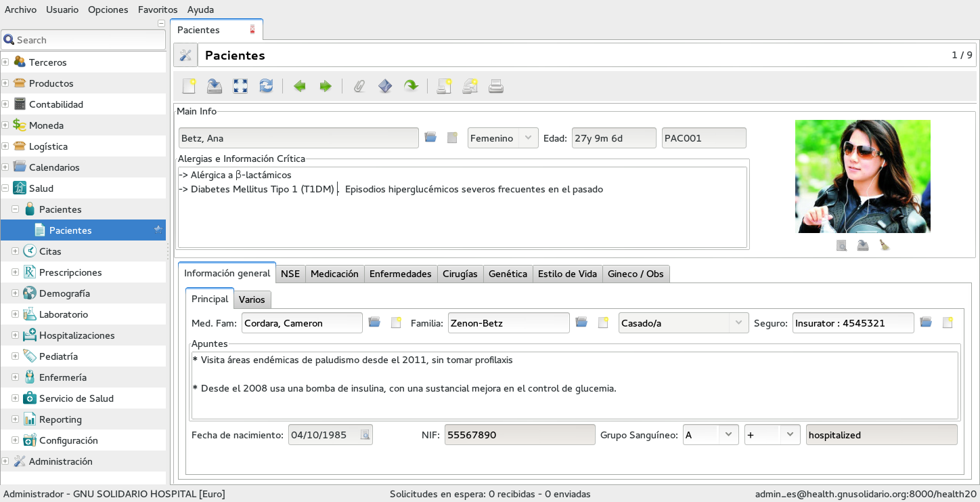The height and width of the screenshot is (502, 980).
Task: Open the attachments paperclip icon
Action: (359, 86)
